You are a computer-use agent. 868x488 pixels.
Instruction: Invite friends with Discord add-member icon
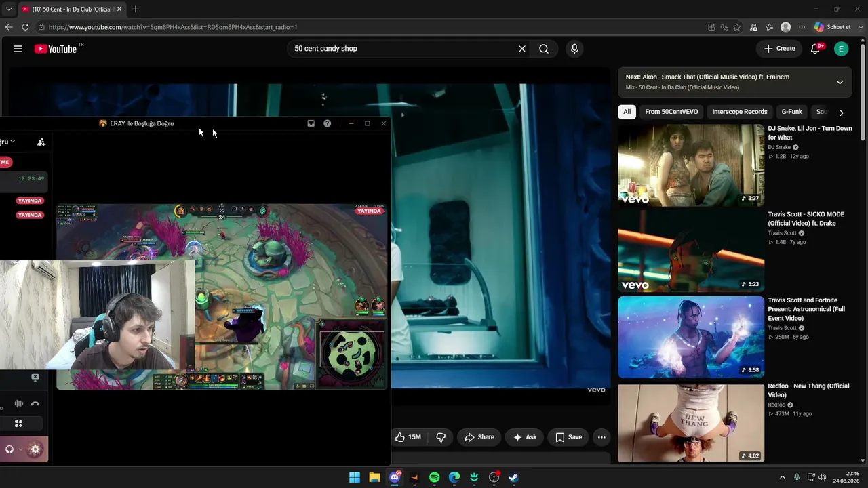(x=41, y=142)
